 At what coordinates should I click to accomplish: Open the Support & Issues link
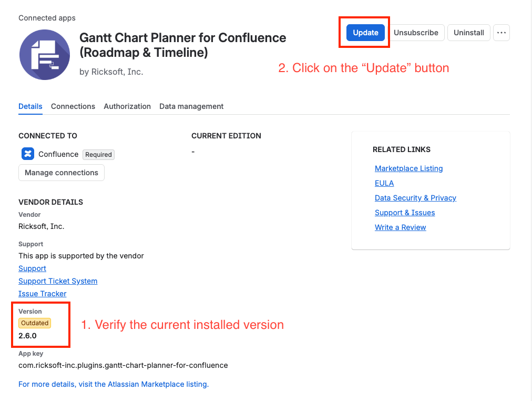coord(405,213)
